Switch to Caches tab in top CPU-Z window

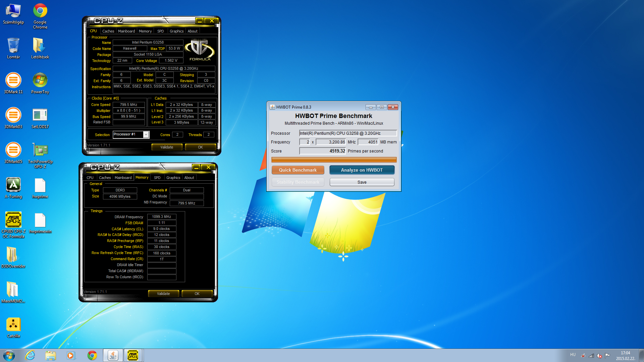108,31
